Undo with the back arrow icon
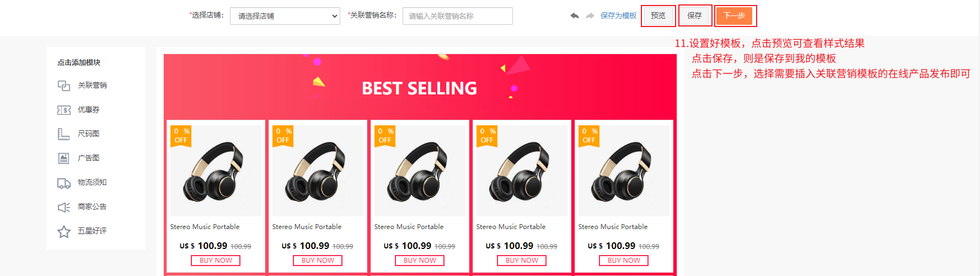The width and height of the screenshot is (980, 276). point(575,16)
